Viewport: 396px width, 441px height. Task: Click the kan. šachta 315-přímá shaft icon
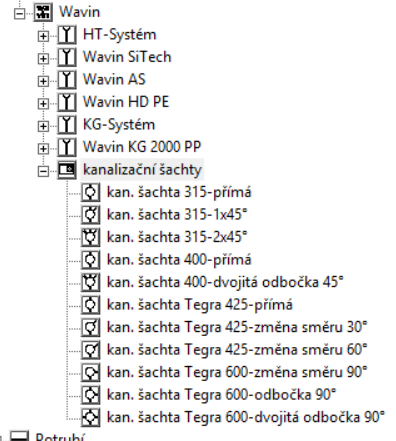90,193
